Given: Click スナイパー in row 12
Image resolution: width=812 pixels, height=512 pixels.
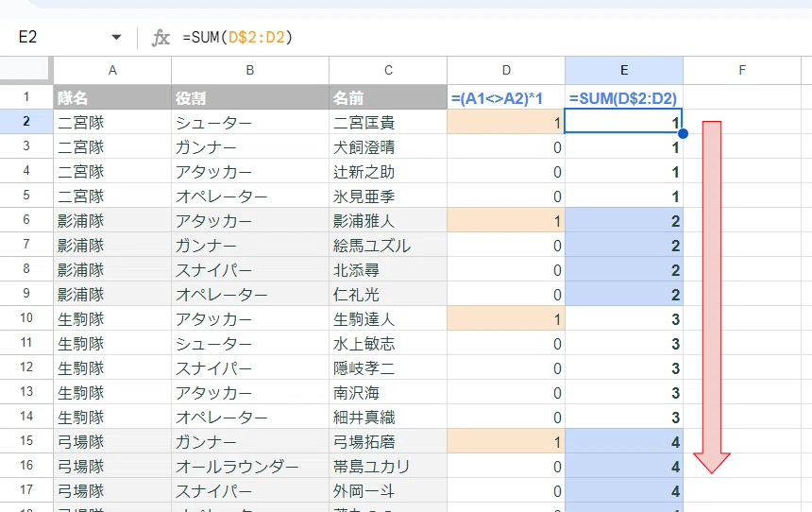Looking at the screenshot, I should [x=250, y=367].
